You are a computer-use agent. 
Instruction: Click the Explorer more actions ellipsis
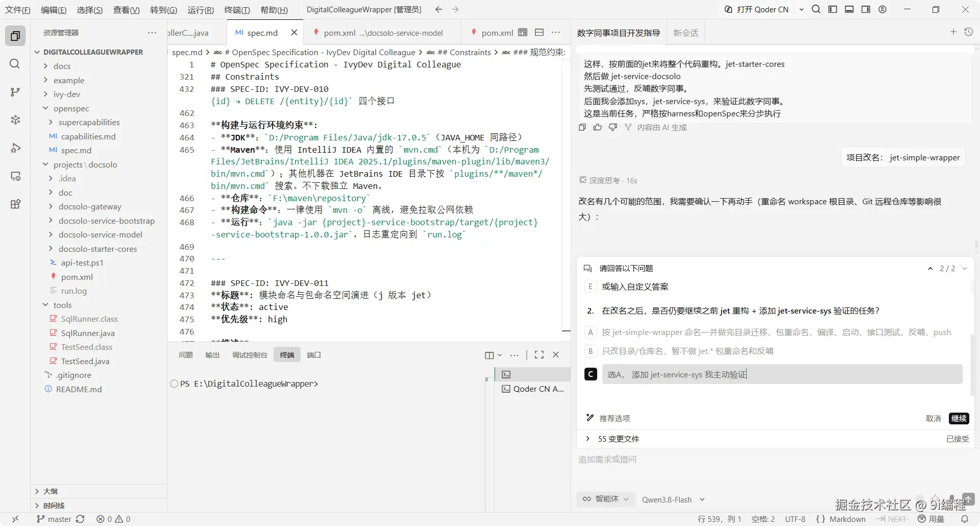[152, 33]
